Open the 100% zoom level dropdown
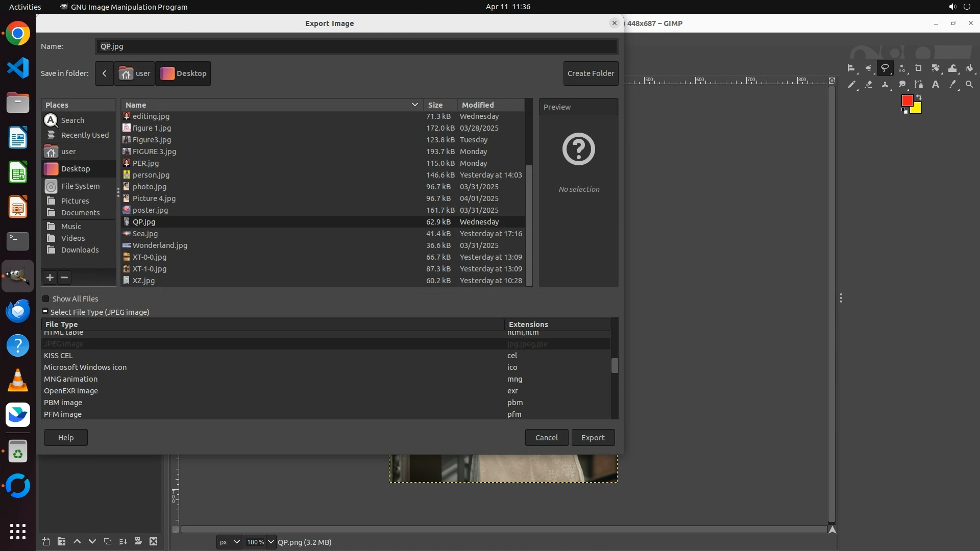Viewport: 980px width, 551px height. [x=271, y=542]
